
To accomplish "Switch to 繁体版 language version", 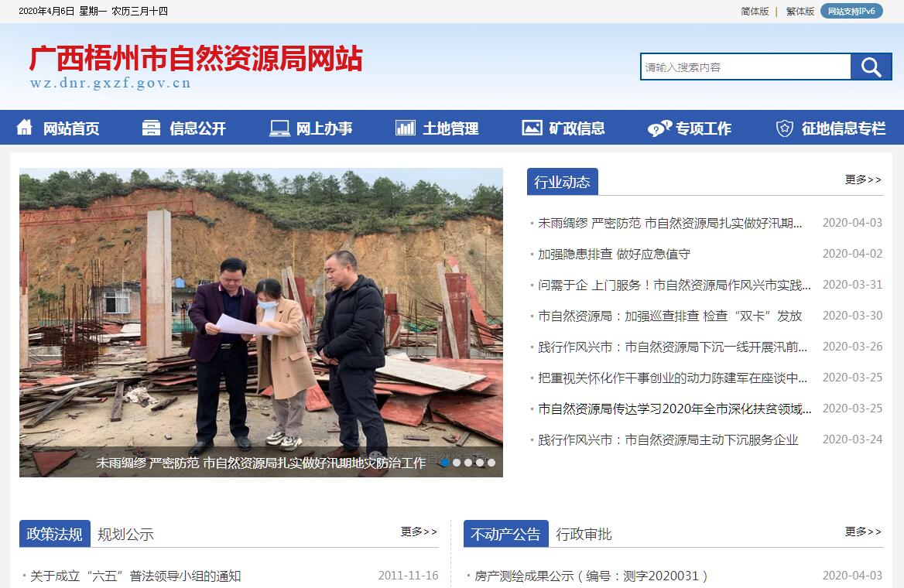I will pos(800,11).
